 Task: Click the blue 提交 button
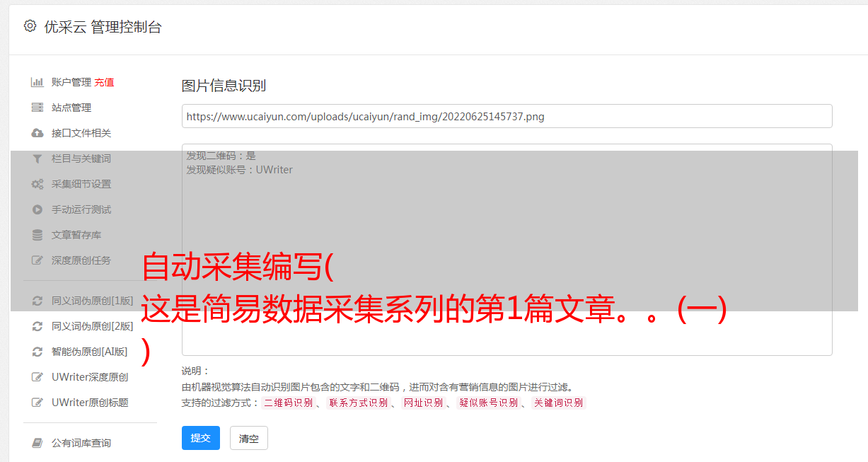click(201, 438)
